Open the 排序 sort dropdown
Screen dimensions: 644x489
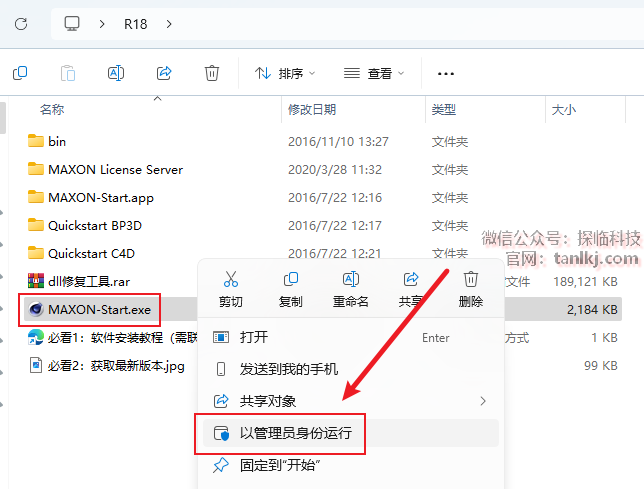[x=285, y=73]
